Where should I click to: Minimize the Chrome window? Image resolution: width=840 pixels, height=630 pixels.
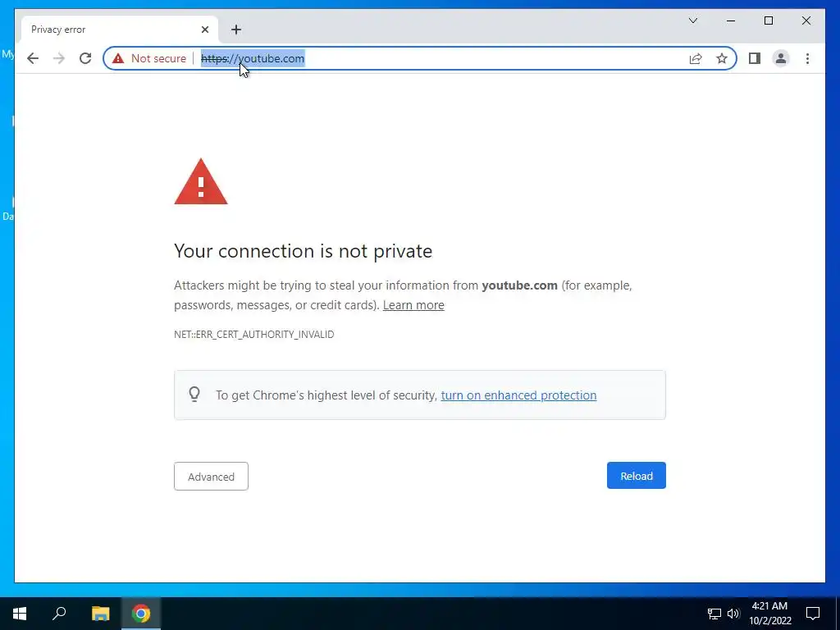coord(731,21)
